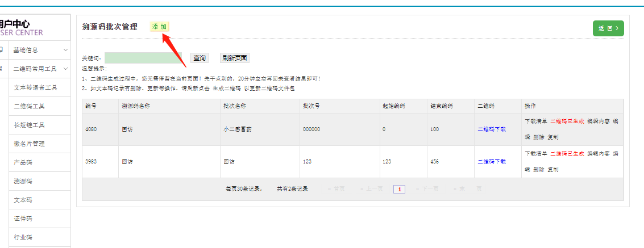Click the 添加 button to add a batch
Screen dimensions: 644x248
click(159, 27)
